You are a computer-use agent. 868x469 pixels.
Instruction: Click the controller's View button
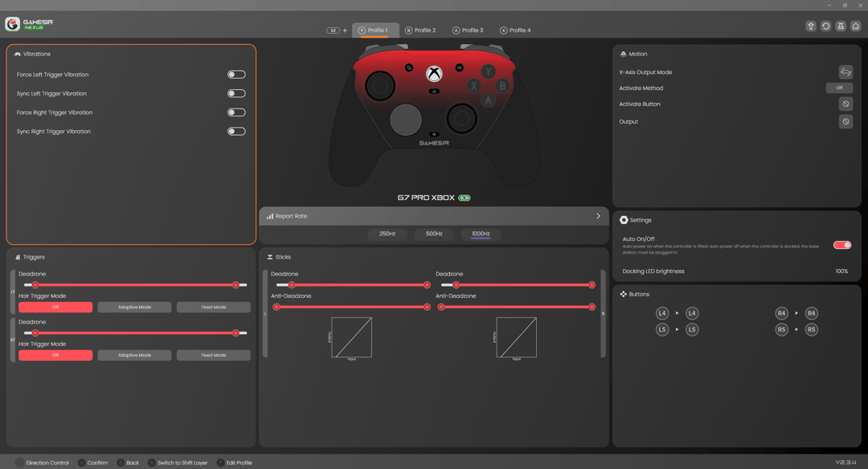tap(408, 67)
